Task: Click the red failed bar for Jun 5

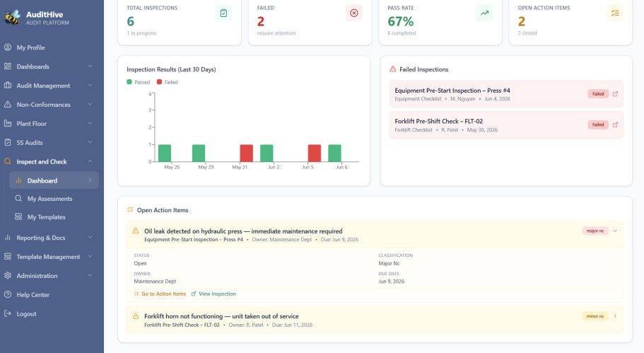Action: point(315,153)
